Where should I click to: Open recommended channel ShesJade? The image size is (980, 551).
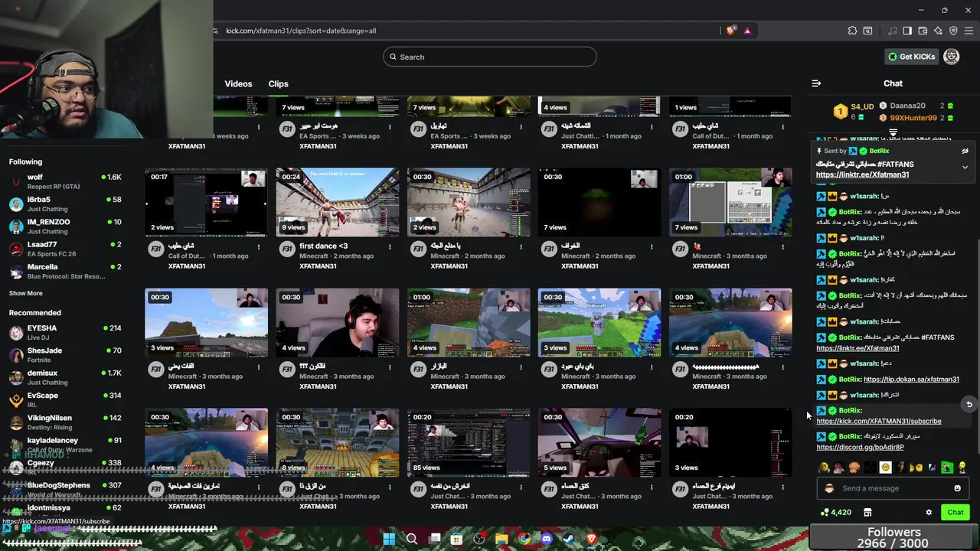(x=65, y=355)
